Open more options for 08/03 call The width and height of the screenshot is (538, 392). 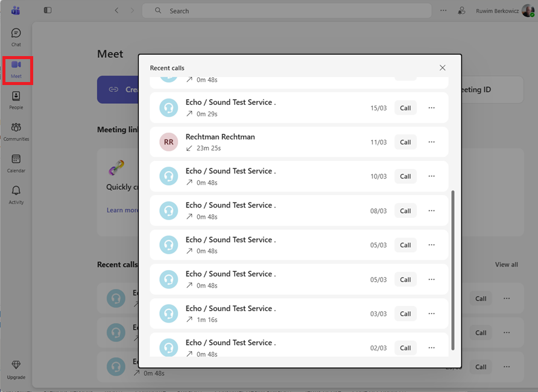pos(432,210)
